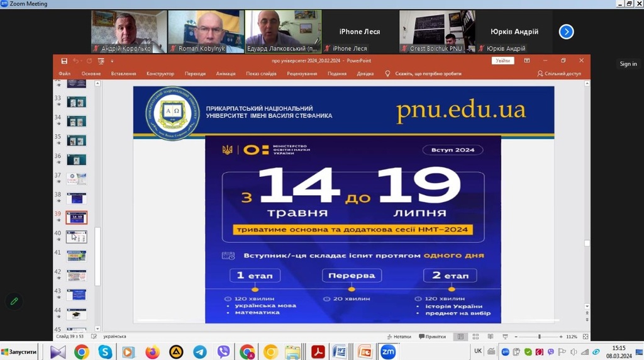Open ribbon display options button
This screenshot has height=360, width=644.
coord(526,60)
